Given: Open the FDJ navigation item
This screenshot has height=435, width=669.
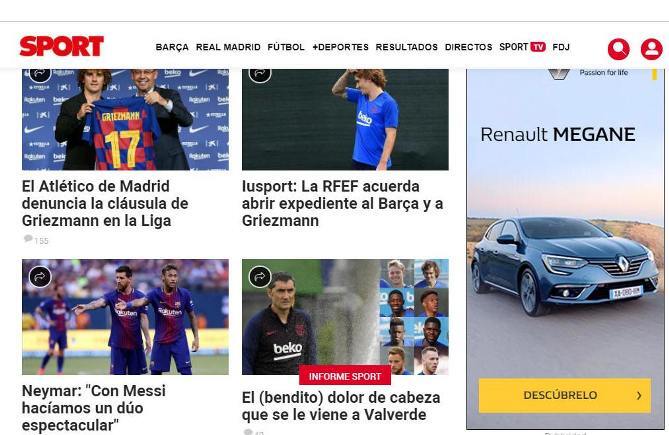Looking at the screenshot, I should click(x=561, y=47).
